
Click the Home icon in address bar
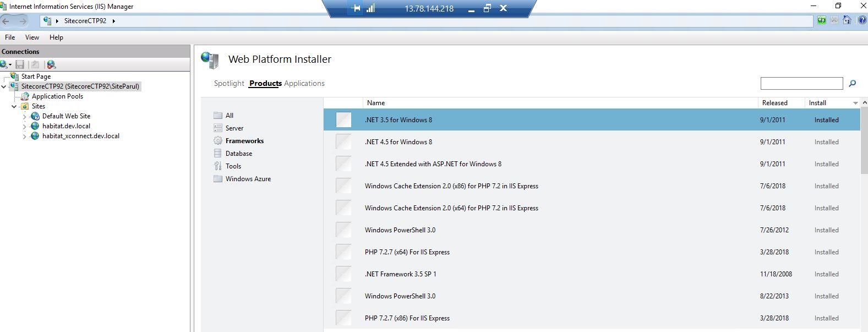847,20
